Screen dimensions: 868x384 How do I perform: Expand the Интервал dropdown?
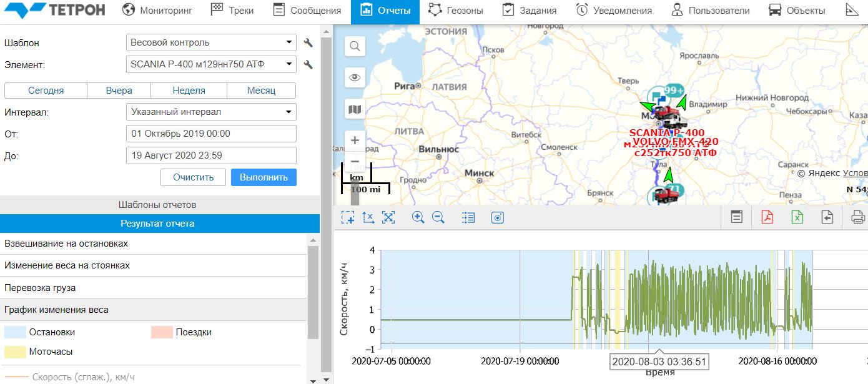[x=211, y=112]
